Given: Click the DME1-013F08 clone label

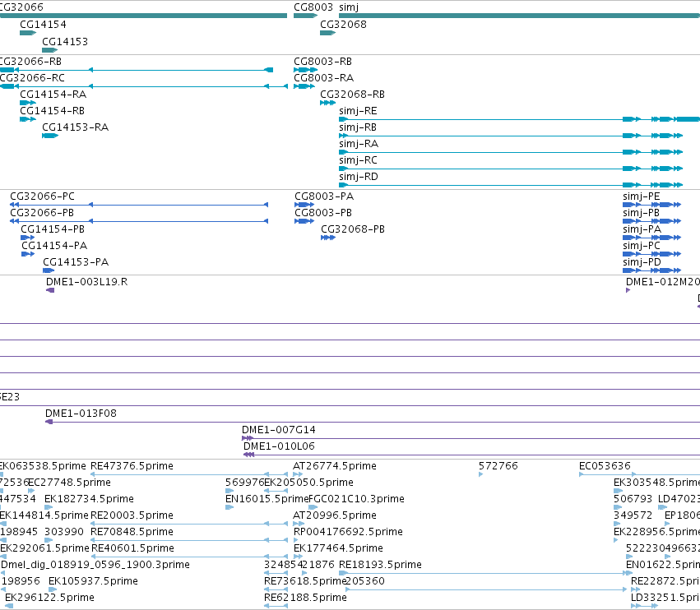Looking at the screenshot, I should (x=81, y=414).
